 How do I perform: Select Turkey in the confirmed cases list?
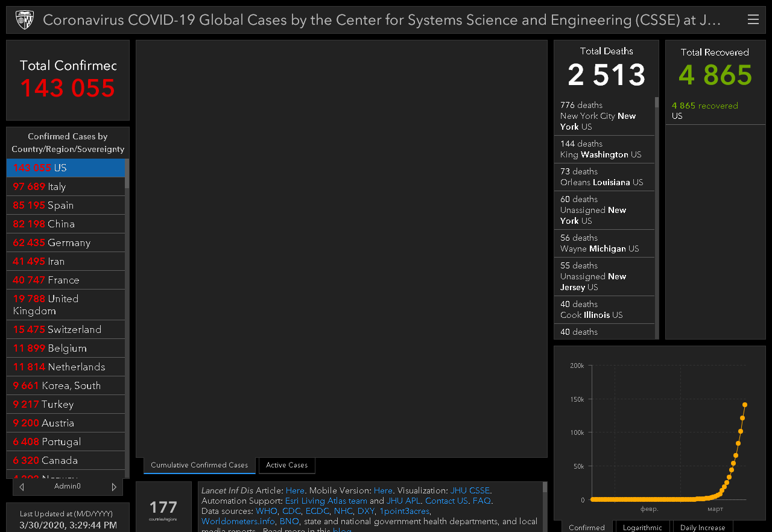point(66,405)
